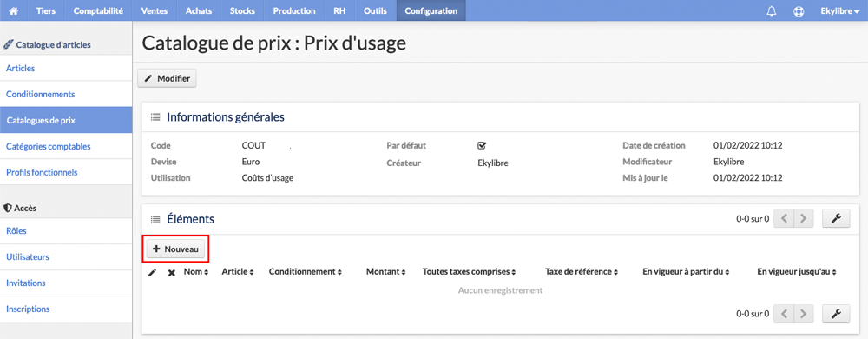This screenshot has height=339, width=868.
Task: Click the Éléments list icon
Action: [x=155, y=219]
